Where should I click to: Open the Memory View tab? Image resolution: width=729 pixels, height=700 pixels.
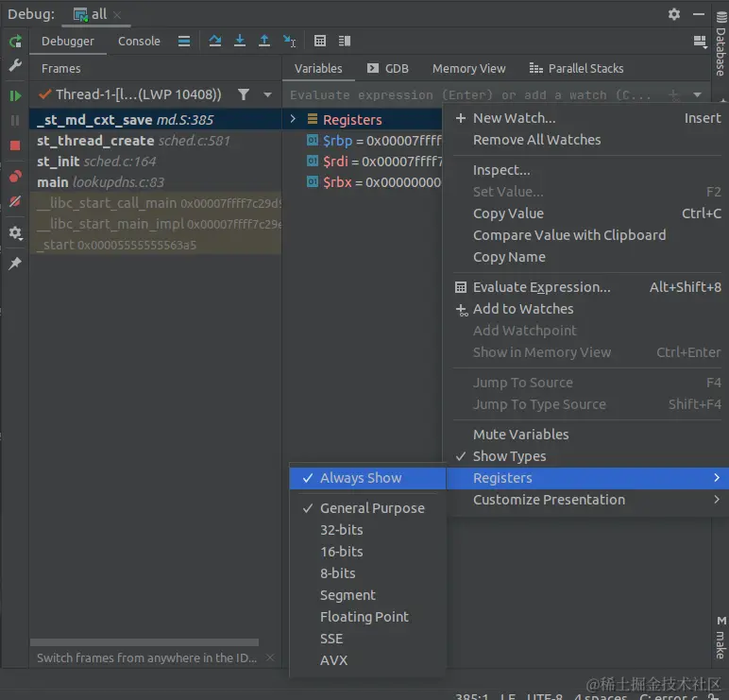tap(468, 68)
